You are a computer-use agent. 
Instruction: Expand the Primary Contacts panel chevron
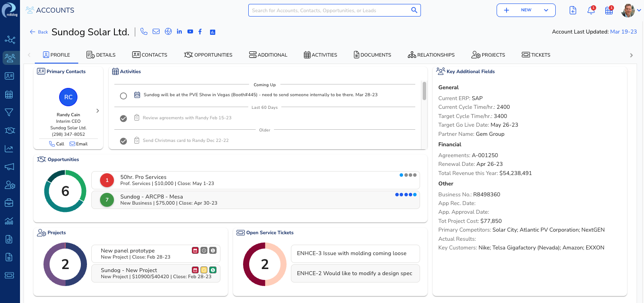click(x=98, y=111)
